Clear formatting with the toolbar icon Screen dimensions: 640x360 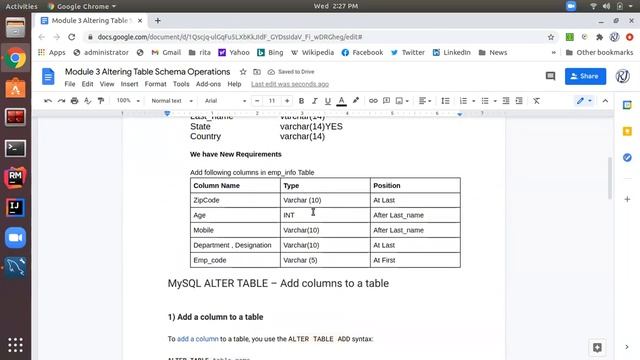(x=536, y=101)
